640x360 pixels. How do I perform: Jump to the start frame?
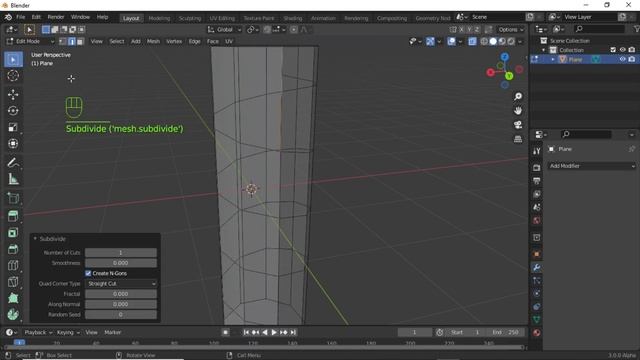point(246,332)
